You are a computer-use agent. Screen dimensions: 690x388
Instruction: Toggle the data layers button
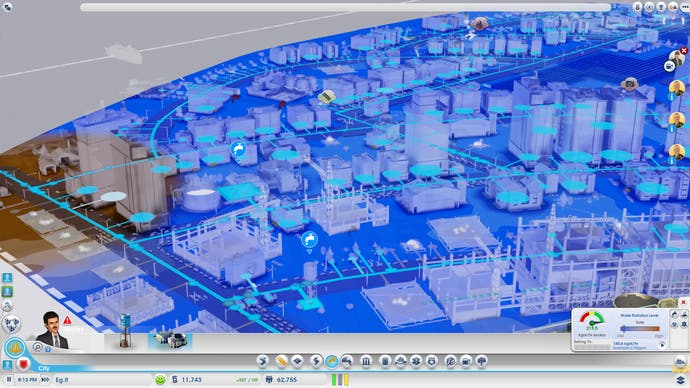[681, 379]
